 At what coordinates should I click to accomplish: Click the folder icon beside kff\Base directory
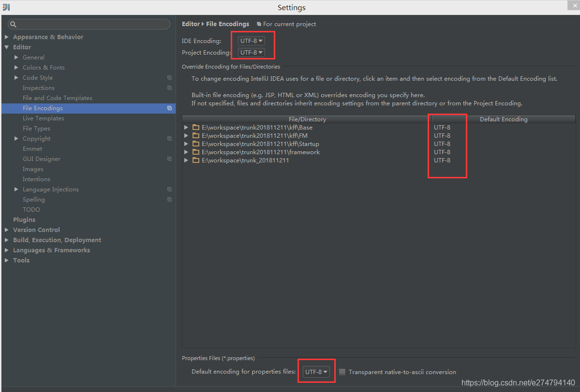point(195,127)
